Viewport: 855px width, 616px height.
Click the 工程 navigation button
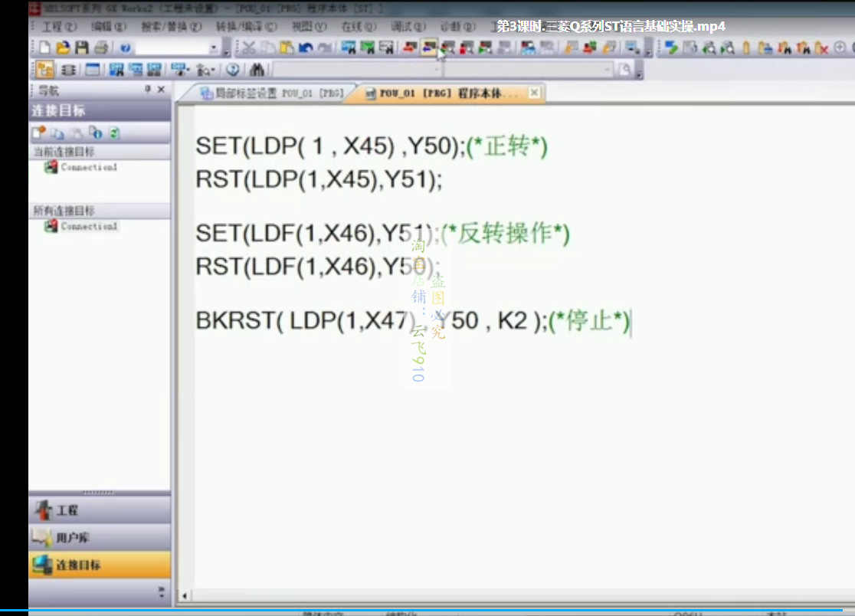coord(100,510)
